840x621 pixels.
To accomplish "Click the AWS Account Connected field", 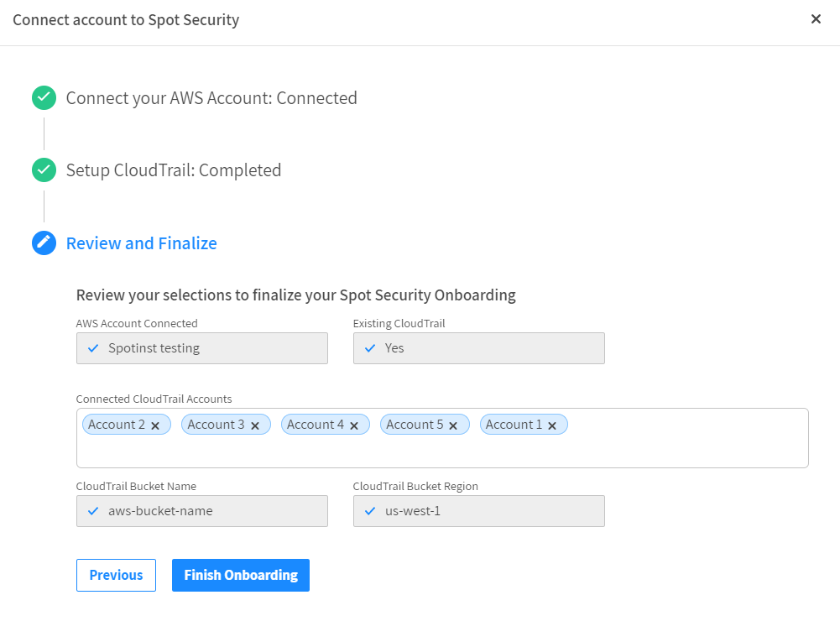I will click(x=201, y=348).
